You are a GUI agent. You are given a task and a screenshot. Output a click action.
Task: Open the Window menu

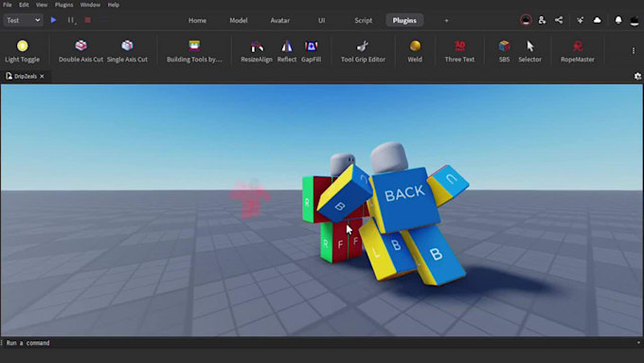click(90, 5)
